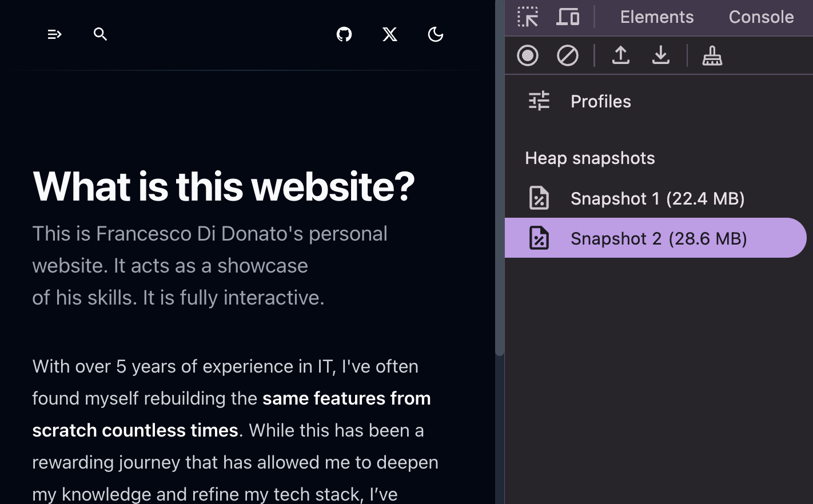
Task: Toggle dark mode with the moon icon
Action: click(436, 35)
